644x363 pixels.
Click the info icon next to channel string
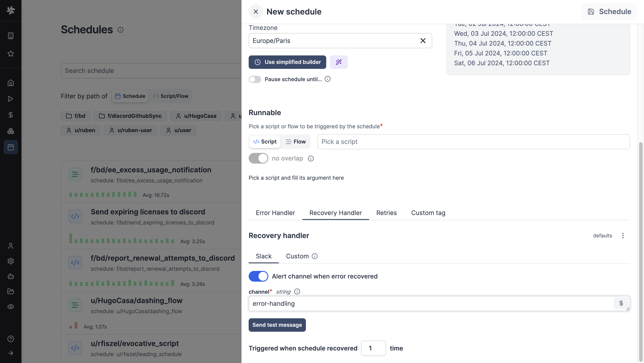297,291
